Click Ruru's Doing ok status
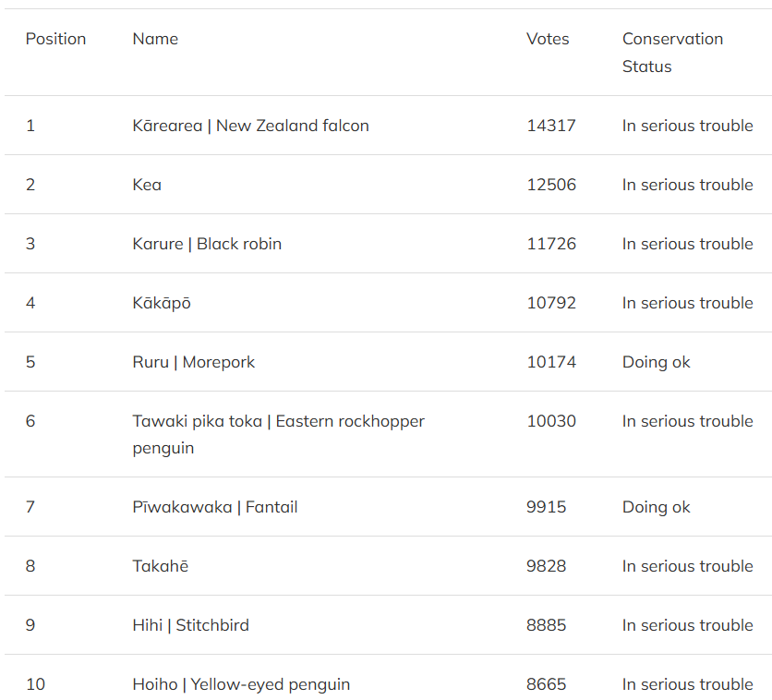Viewport: 772px width, 700px height. click(x=656, y=362)
